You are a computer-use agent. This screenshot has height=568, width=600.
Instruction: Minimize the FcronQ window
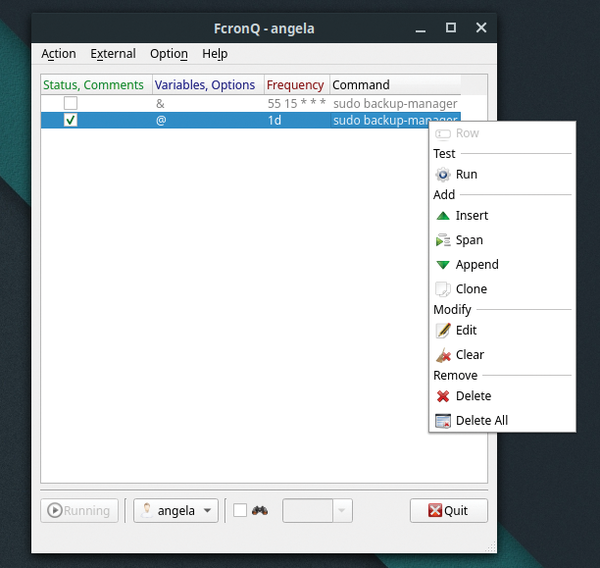click(x=421, y=28)
